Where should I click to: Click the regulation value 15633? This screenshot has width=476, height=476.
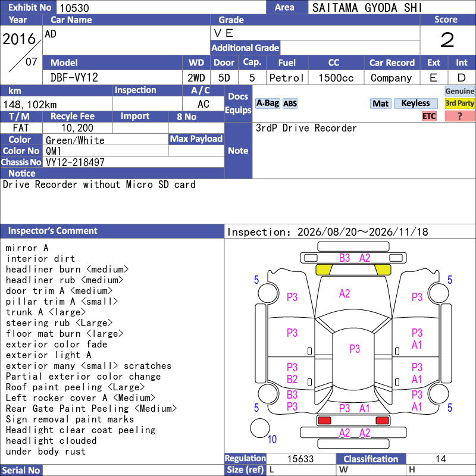point(300,459)
